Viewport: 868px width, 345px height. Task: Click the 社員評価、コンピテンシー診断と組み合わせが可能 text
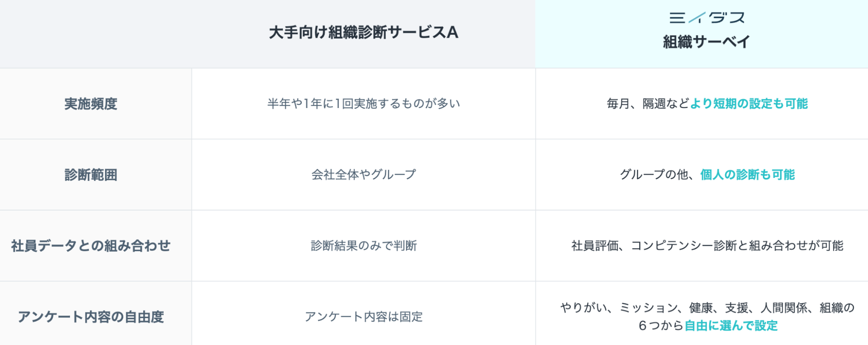(707, 246)
